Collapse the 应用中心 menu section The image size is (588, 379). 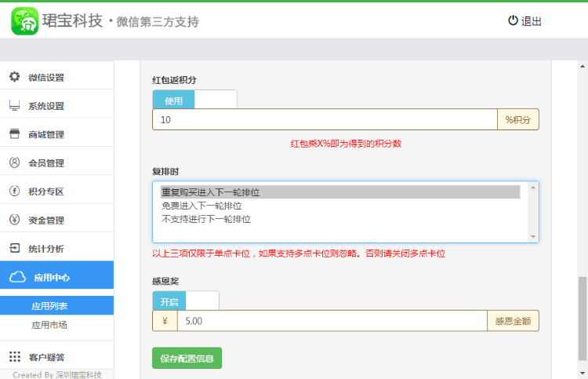click(56, 275)
